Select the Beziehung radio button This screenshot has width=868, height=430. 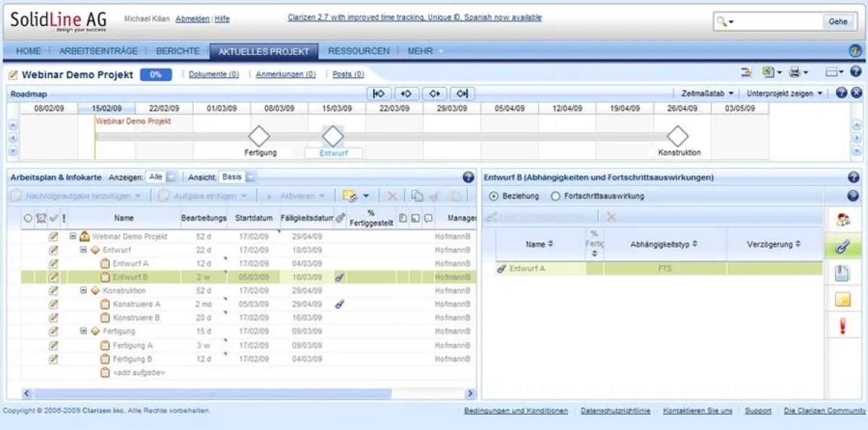pos(494,196)
